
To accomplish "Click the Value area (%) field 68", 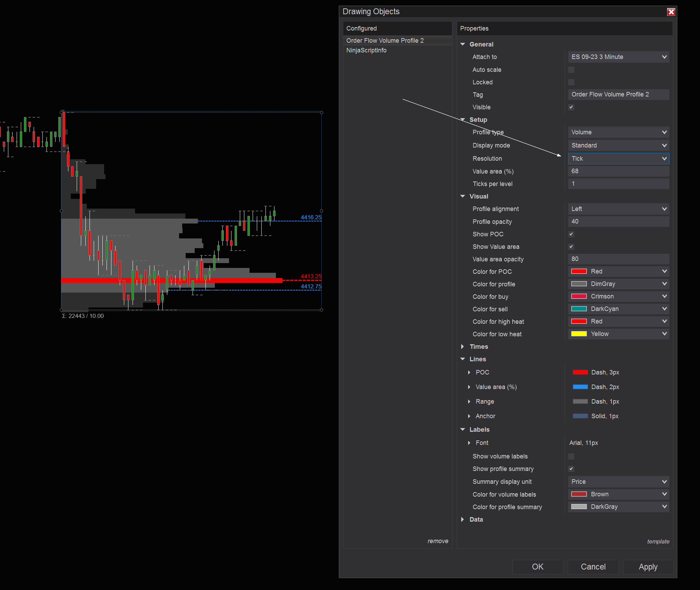I will [618, 171].
